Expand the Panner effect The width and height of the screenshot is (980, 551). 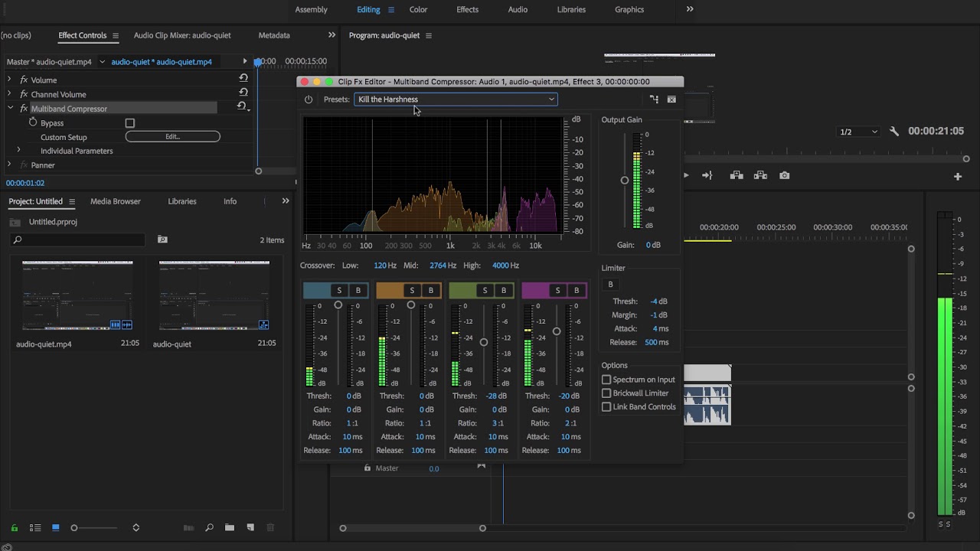point(9,165)
